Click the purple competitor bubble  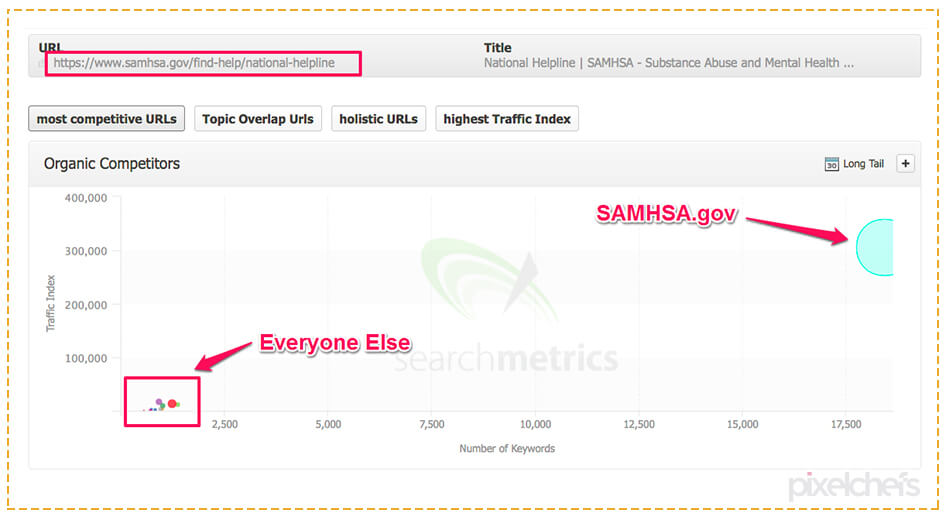[159, 402]
